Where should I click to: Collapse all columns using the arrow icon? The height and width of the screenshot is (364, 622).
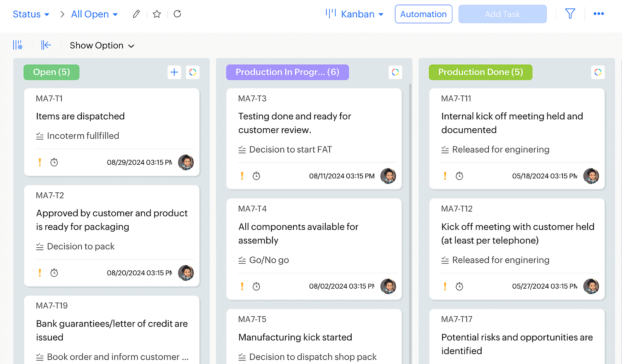tap(46, 45)
